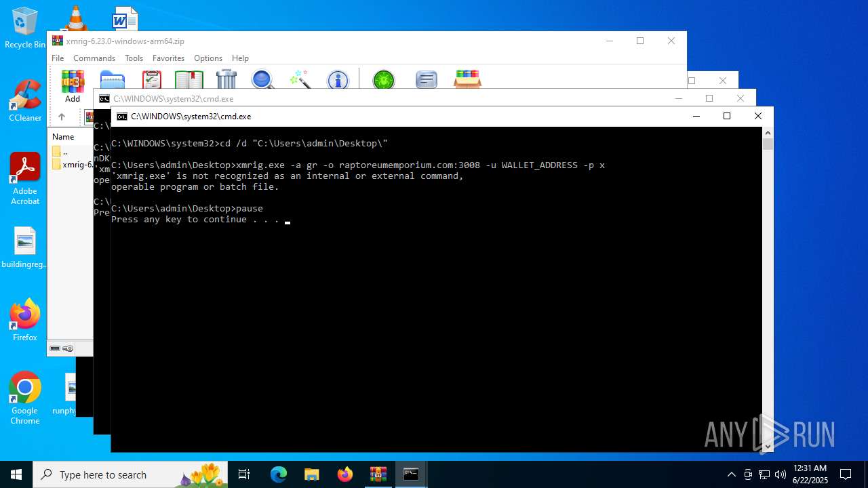Select the '..' parent folder row in WinRAR

71,152
